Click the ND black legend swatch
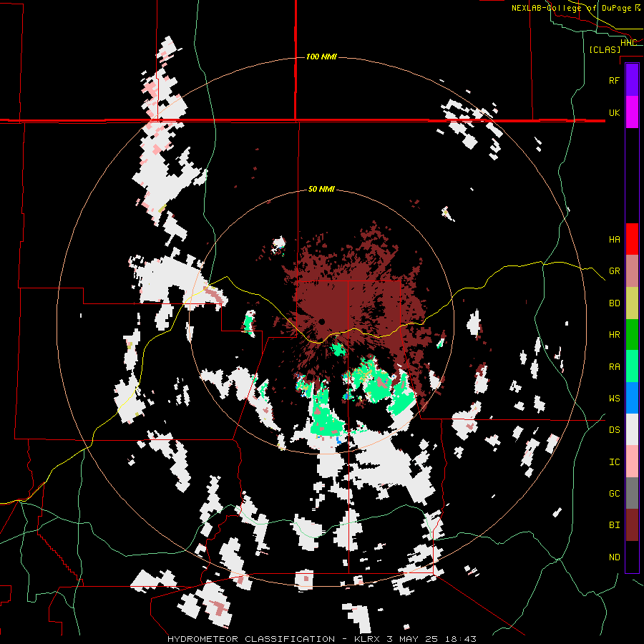 [632, 557]
